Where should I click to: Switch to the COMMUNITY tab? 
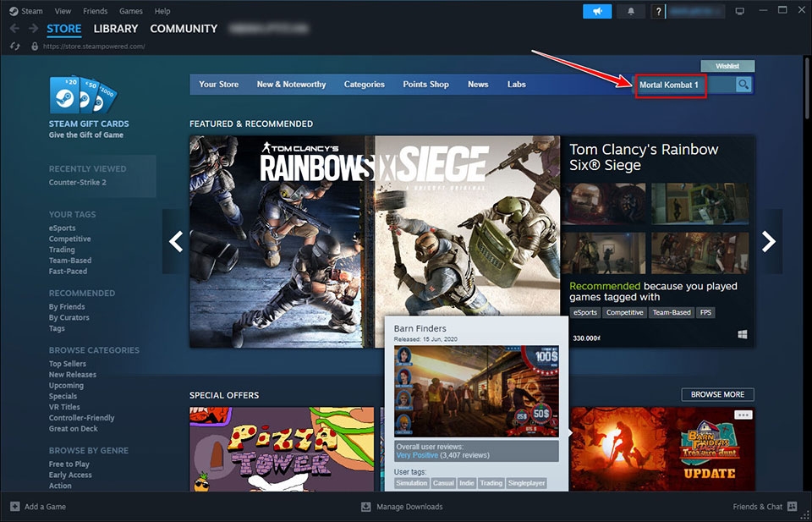click(184, 29)
